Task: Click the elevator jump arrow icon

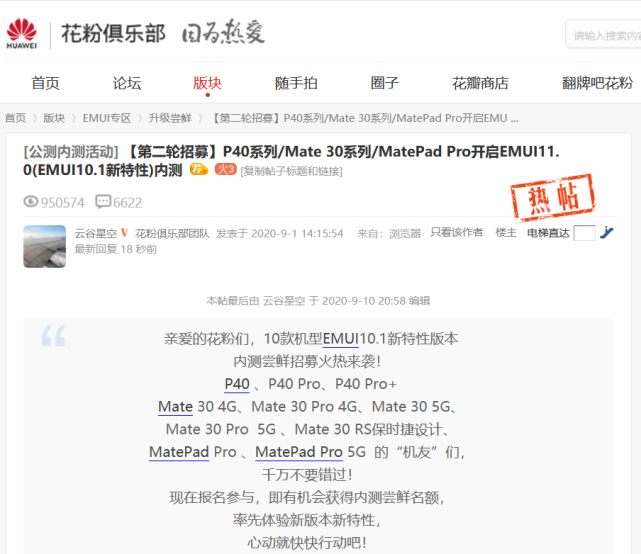Action: point(607,233)
